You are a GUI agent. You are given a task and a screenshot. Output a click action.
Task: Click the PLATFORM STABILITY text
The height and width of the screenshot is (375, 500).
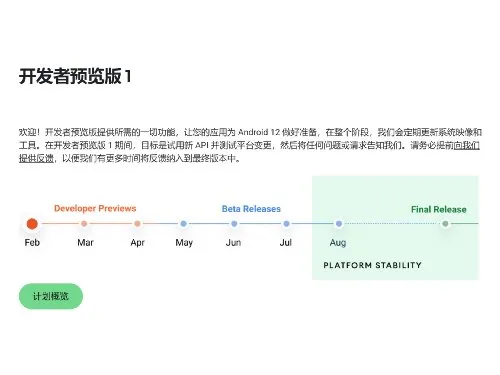(x=372, y=265)
